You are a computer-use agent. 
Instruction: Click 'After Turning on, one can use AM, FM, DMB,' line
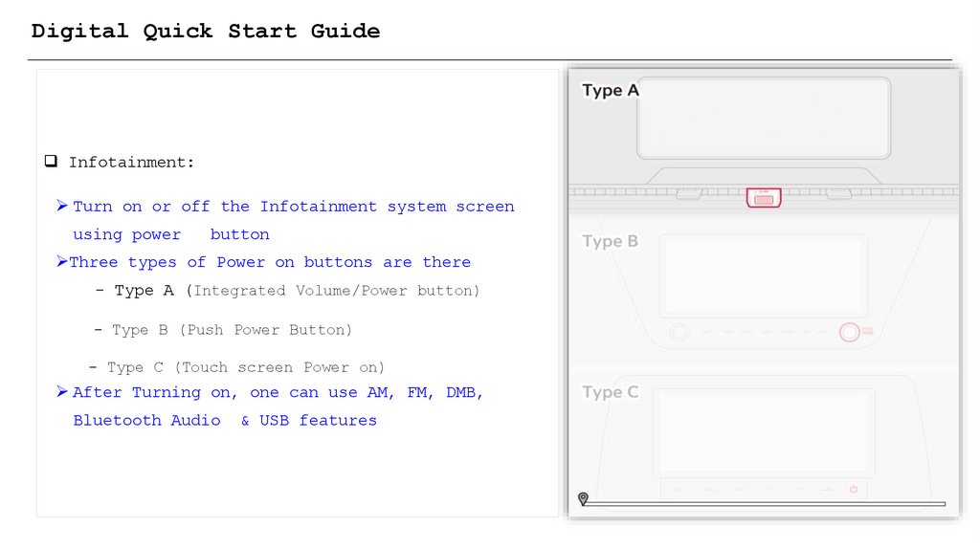click(x=278, y=393)
